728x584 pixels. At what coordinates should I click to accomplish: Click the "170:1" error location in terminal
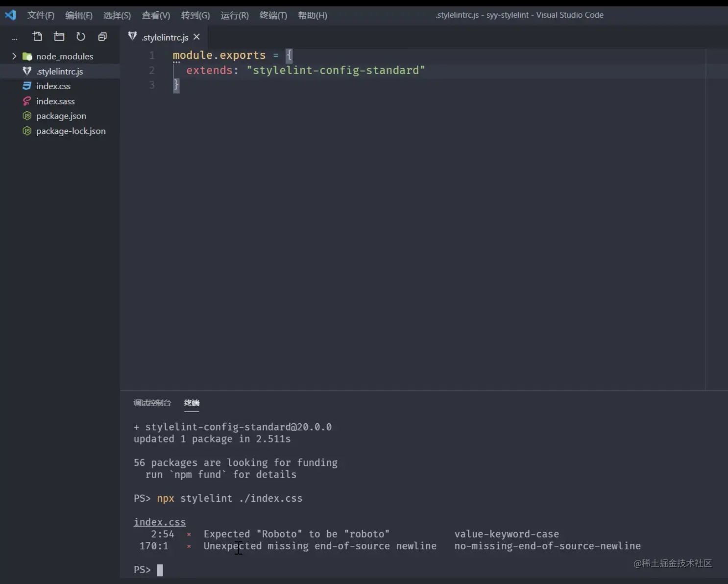[x=154, y=546]
